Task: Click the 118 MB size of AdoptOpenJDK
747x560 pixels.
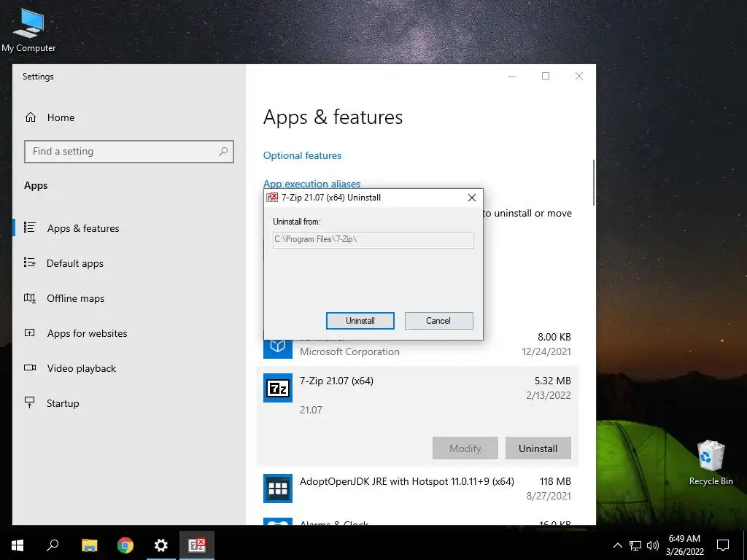Action: pyautogui.click(x=555, y=481)
